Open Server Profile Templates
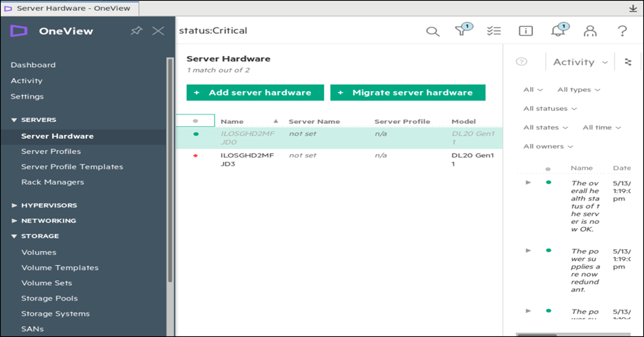The height and width of the screenshot is (337, 644). (x=72, y=166)
